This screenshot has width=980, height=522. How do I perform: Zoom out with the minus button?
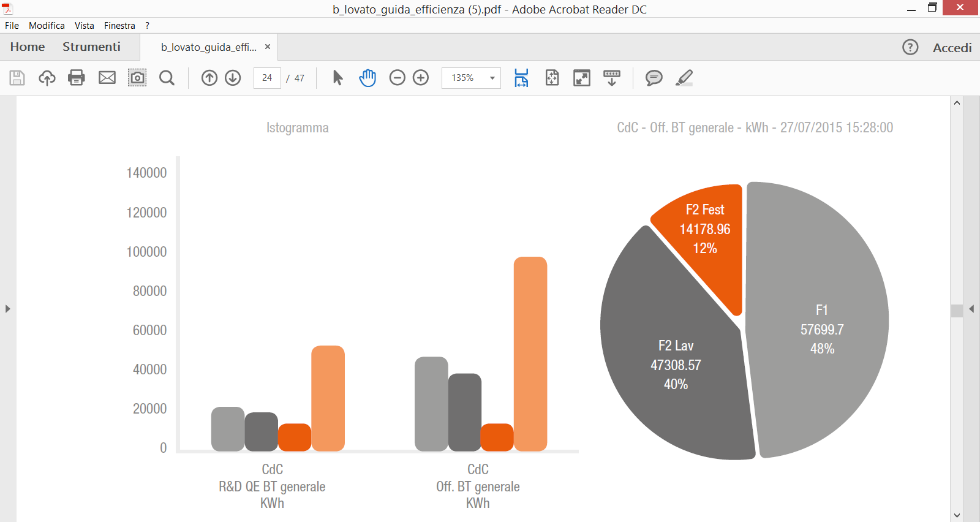[398, 78]
